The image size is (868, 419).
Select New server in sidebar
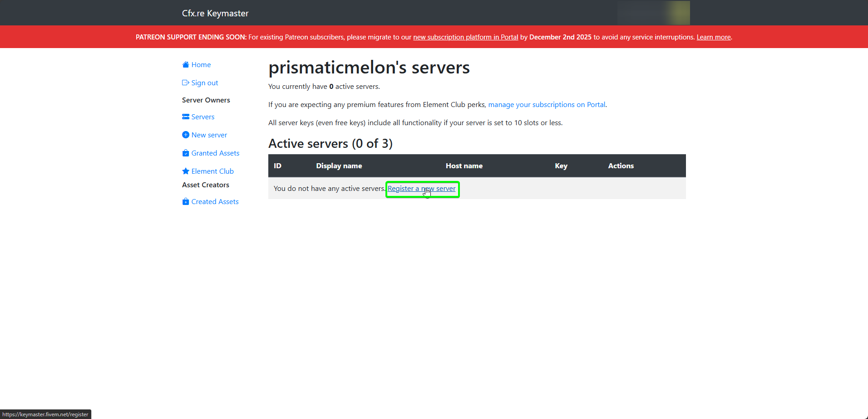tap(209, 135)
